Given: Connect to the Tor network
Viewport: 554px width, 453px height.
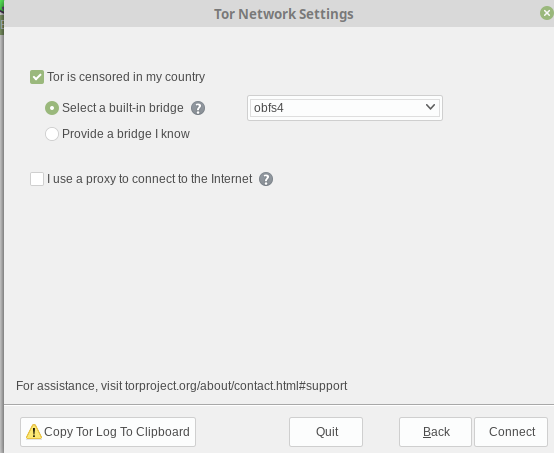Looking at the screenshot, I should [511, 432].
